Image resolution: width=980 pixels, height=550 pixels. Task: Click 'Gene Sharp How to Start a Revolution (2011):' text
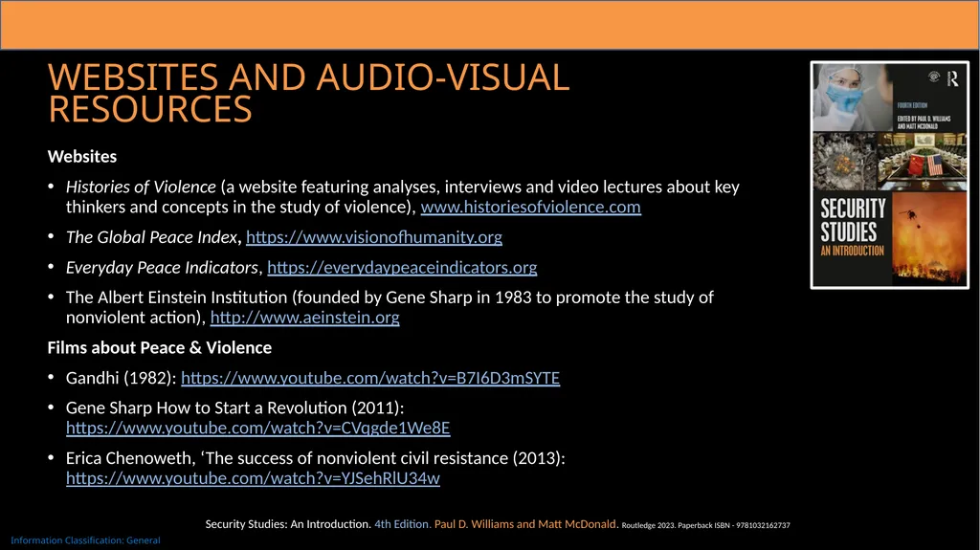tap(235, 408)
